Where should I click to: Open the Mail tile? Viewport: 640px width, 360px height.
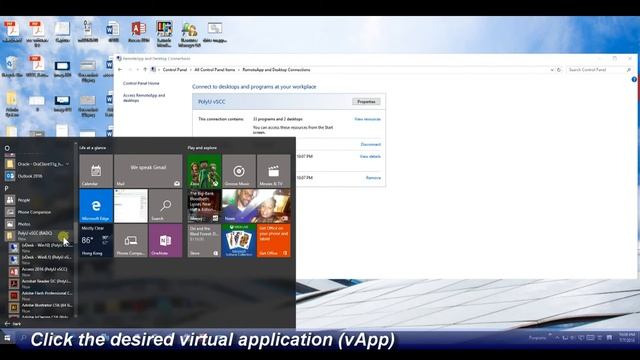148,171
